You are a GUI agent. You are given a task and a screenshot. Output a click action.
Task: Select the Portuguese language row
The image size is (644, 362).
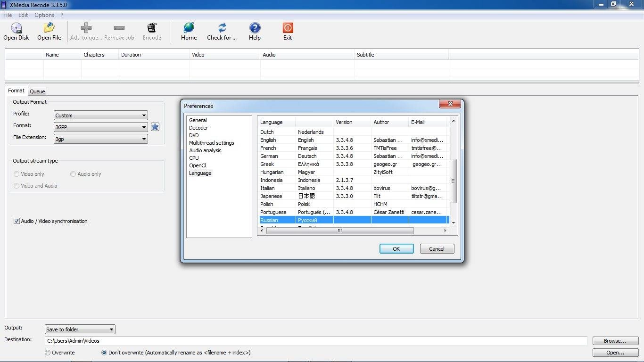point(354,212)
